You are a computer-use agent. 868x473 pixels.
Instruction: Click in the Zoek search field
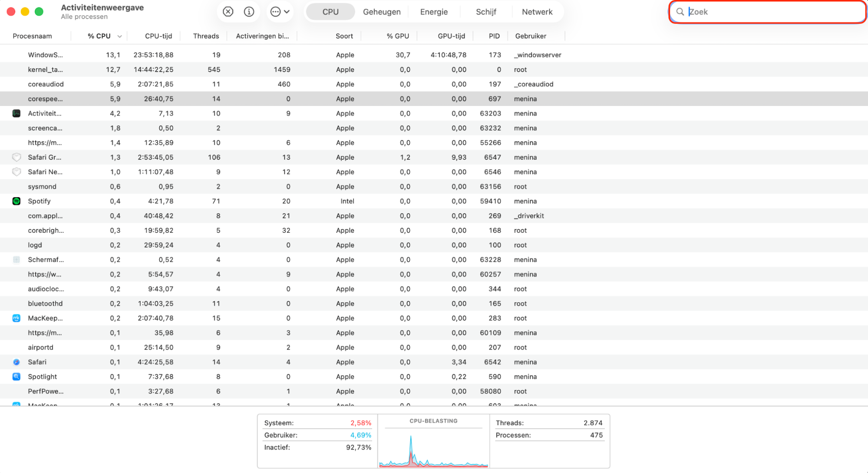(x=773, y=12)
